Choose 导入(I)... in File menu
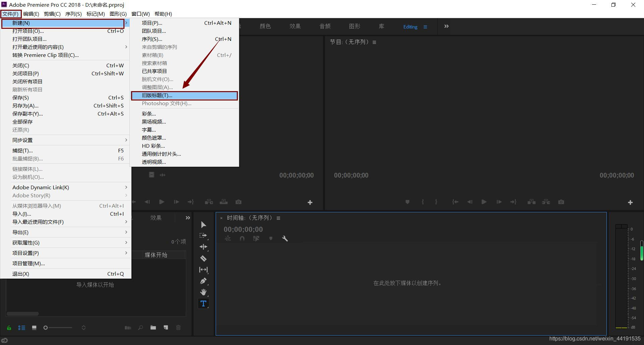Image resolution: width=644 pixels, height=345 pixels. (x=68, y=214)
